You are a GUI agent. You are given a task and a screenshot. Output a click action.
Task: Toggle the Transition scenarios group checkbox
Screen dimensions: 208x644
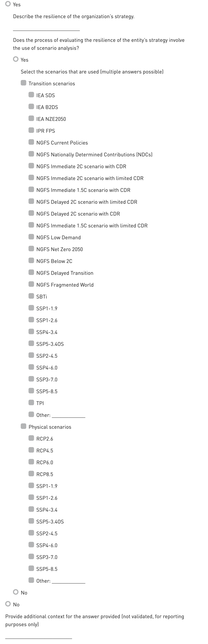click(x=23, y=83)
